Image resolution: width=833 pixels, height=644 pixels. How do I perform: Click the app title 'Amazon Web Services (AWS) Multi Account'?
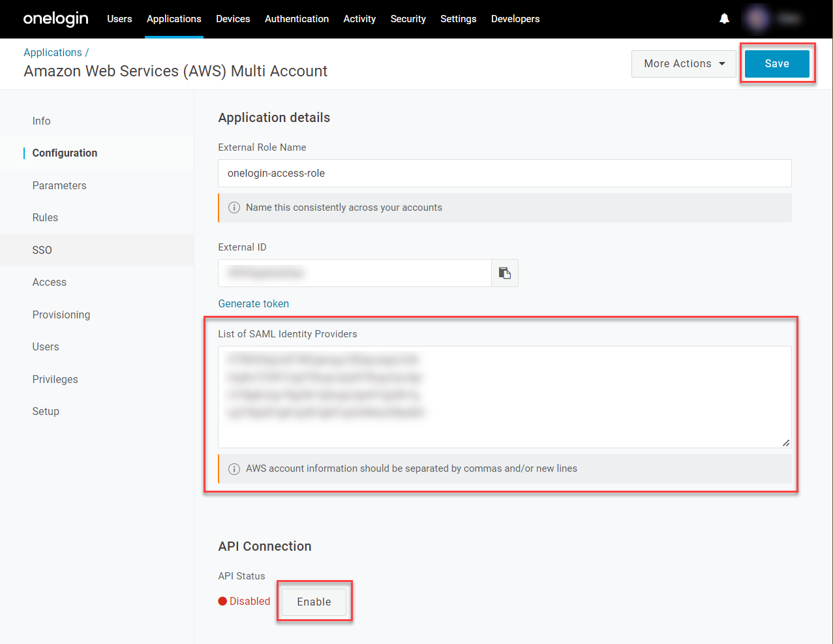point(175,71)
